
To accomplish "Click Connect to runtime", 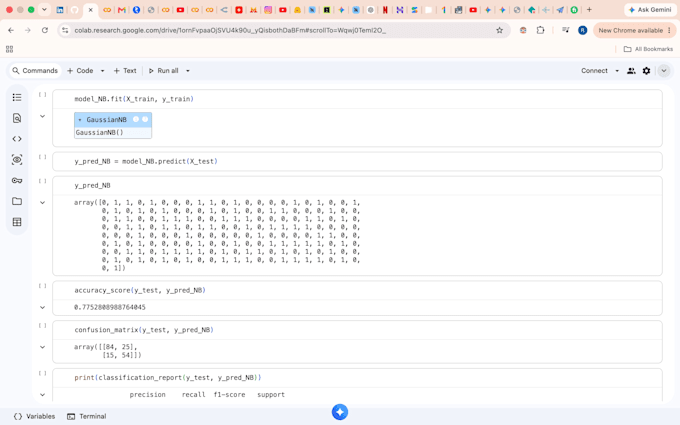I will [x=594, y=71].
